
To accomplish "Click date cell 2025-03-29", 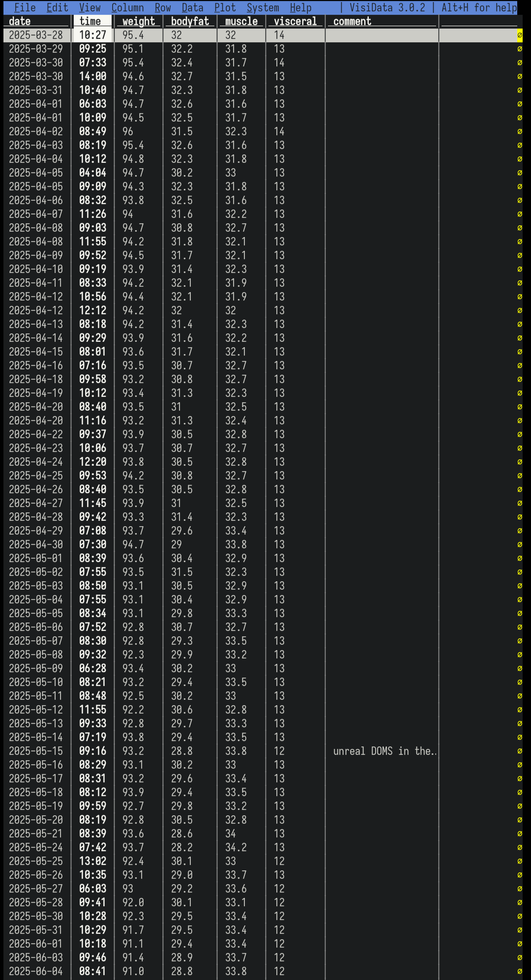I will pyautogui.click(x=36, y=49).
